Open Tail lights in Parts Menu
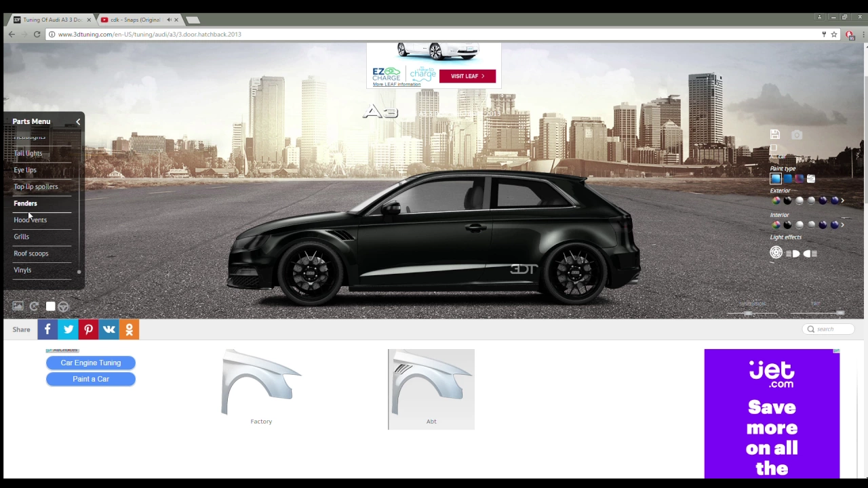This screenshot has height=488, width=868. (x=28, y=153)
